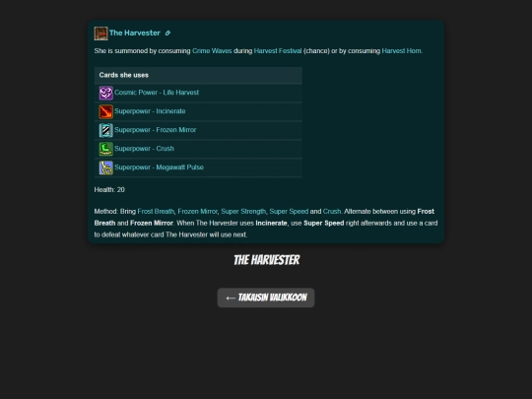The image size is (532, 399).
Task: Click the Frozen Mirror card icon
Action: pos(105,130)
